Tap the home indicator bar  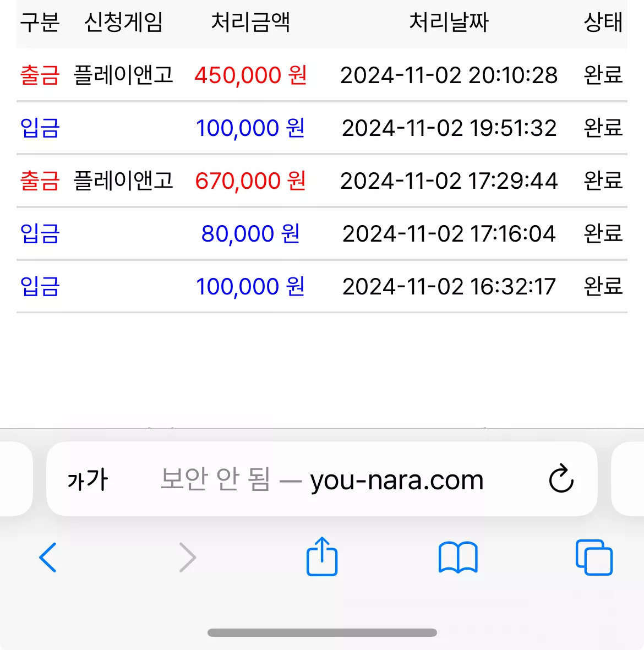click(x=322, y=632)
